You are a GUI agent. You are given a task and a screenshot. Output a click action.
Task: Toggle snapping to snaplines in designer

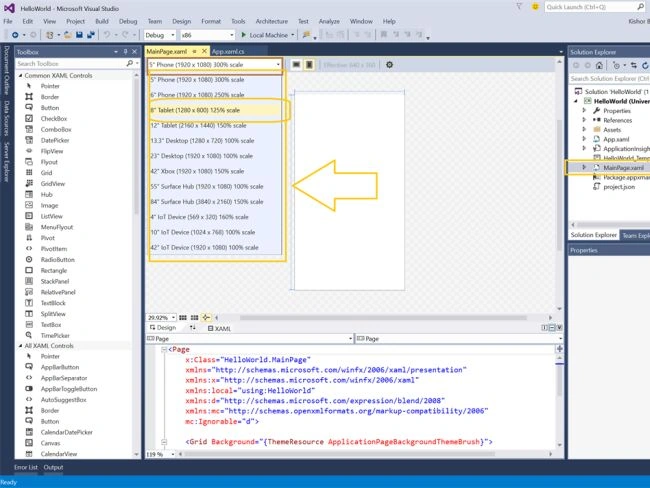tap(206, 318)
